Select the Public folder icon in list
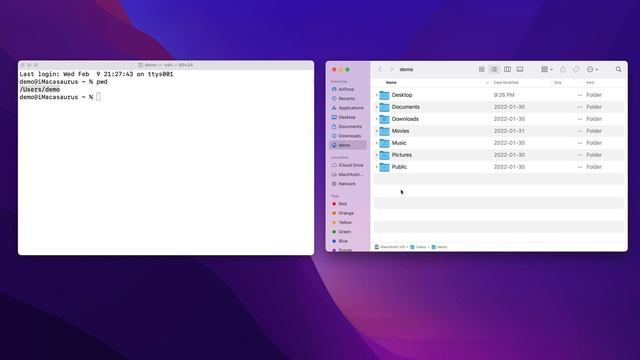The height and width of the screenshot is (360, 640). point(384,167)
